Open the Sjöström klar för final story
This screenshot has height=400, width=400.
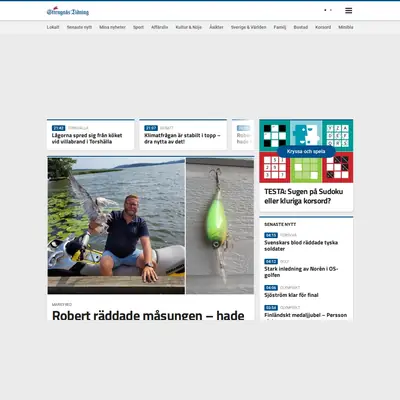click(291, 295)
